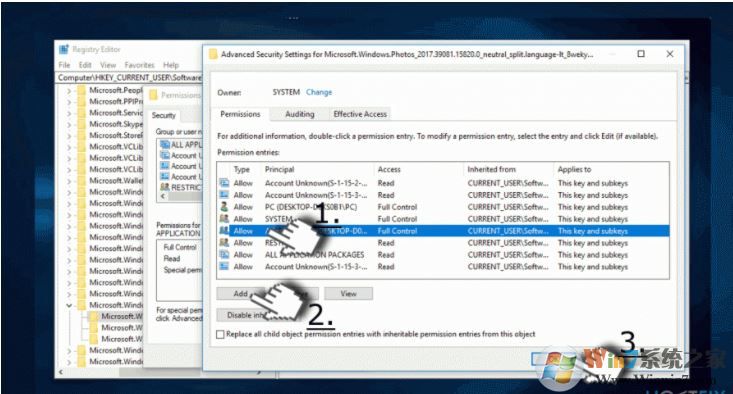Expand the Microsoft.Walle registry key
The image size is (733, 394).
tap(69, 181)
